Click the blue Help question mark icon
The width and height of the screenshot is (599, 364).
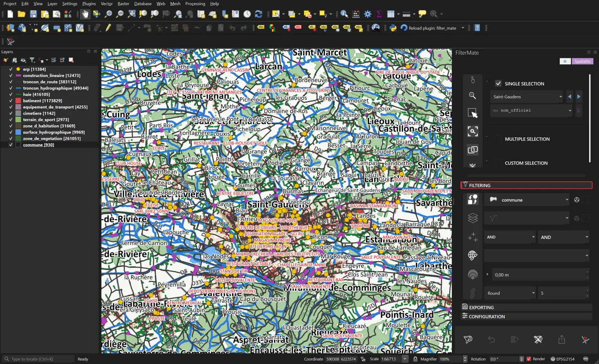[477, 28]
